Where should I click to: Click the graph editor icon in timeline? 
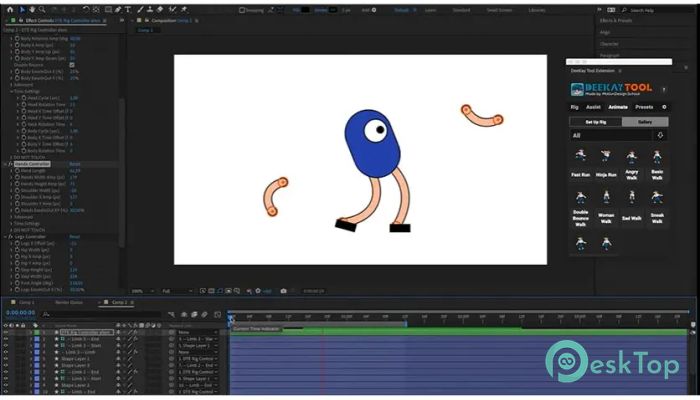pyautogui.click(x=217, y=315)
